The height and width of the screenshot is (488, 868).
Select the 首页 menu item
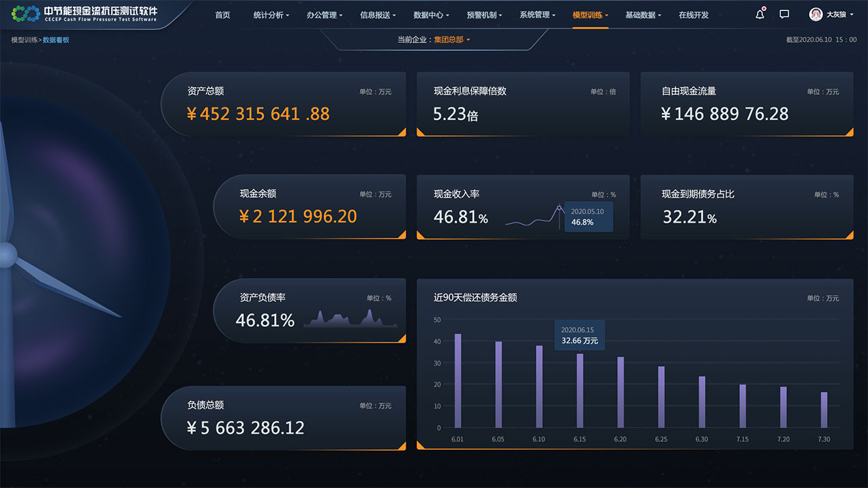coord(222,14)
